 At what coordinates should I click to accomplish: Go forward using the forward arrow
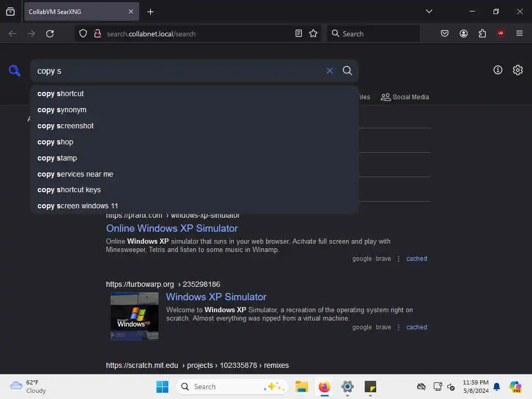pos(31,34)
